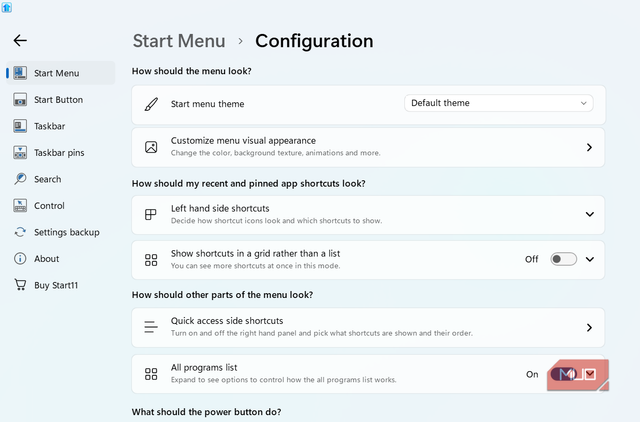Open the Search settings section
The height and width of the screenshot is (422, 640).
tap(60, 179)
